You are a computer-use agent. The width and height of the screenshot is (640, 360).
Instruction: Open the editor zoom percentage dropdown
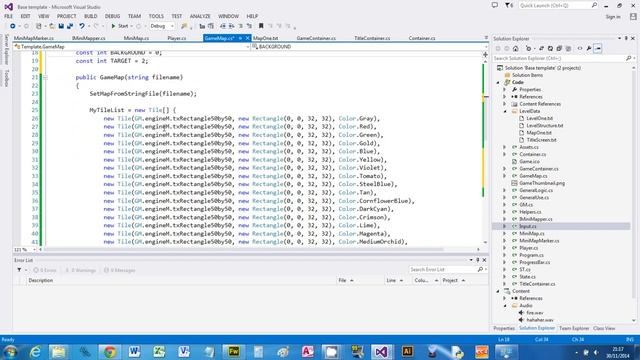[34, 249]
